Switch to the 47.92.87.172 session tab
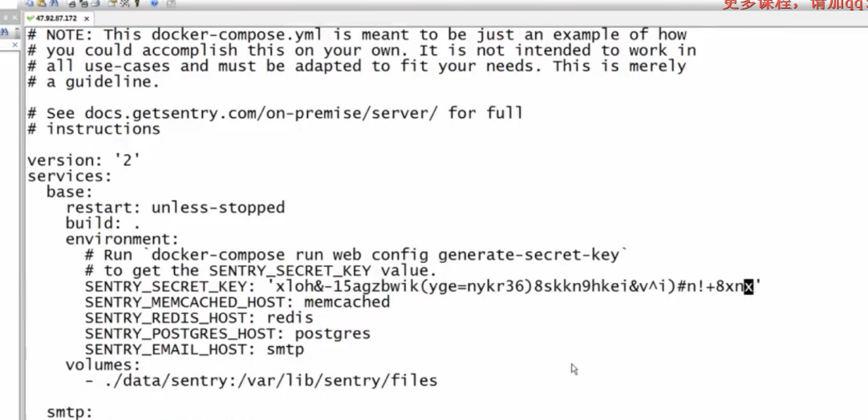Viewport: 868px width, 420px height. tap(58, 18)
